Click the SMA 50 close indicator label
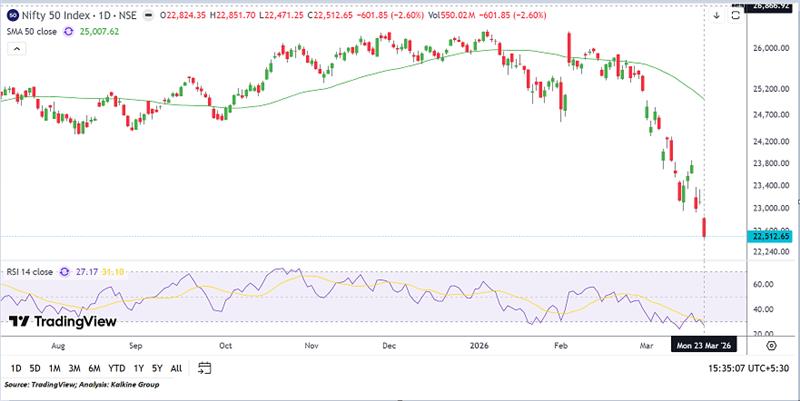The image size is (800, 401). (31, 31)
